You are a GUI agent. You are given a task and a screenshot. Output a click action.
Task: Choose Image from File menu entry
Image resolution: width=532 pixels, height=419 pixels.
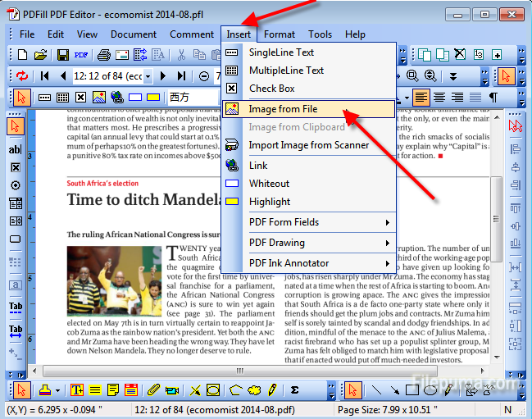pyautogui.click(x=283, y=109)
